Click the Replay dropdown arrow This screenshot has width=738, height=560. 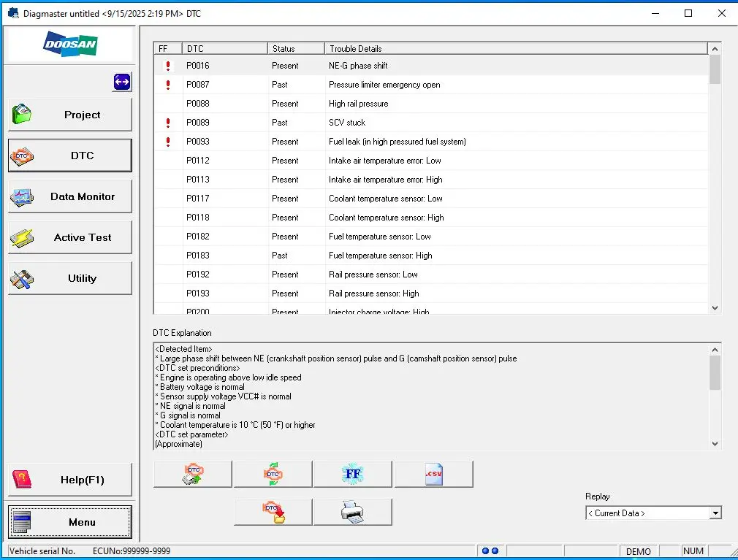coord(715,513)
